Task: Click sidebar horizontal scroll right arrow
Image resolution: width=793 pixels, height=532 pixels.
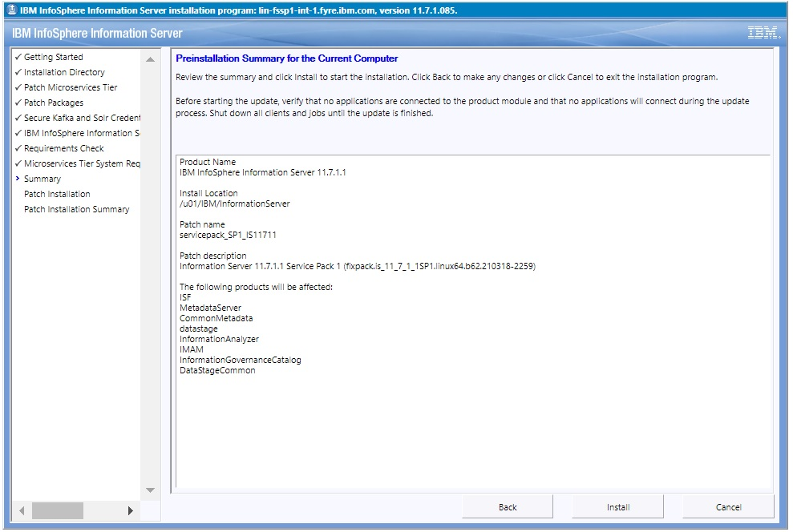Action: click(131, 511)
